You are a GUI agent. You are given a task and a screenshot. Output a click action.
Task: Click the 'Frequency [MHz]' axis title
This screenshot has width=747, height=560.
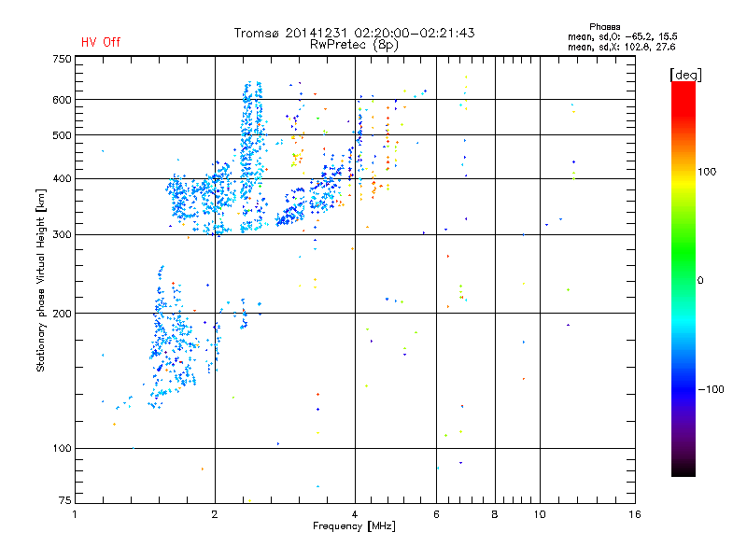(x=354, y=526)
